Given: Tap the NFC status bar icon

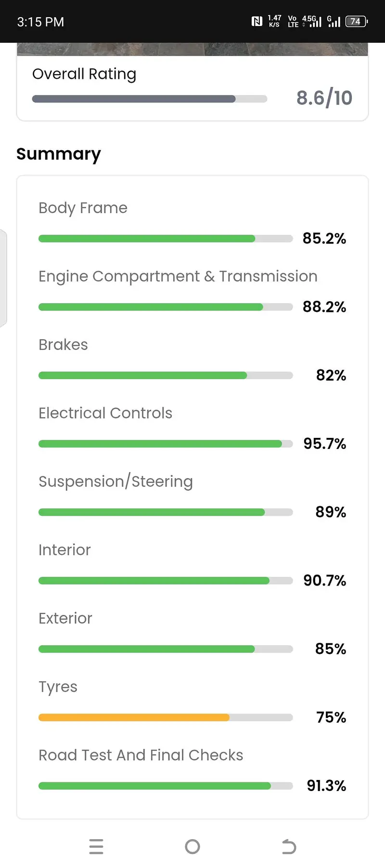Looking at the screenshot, I should click(257, 21).
